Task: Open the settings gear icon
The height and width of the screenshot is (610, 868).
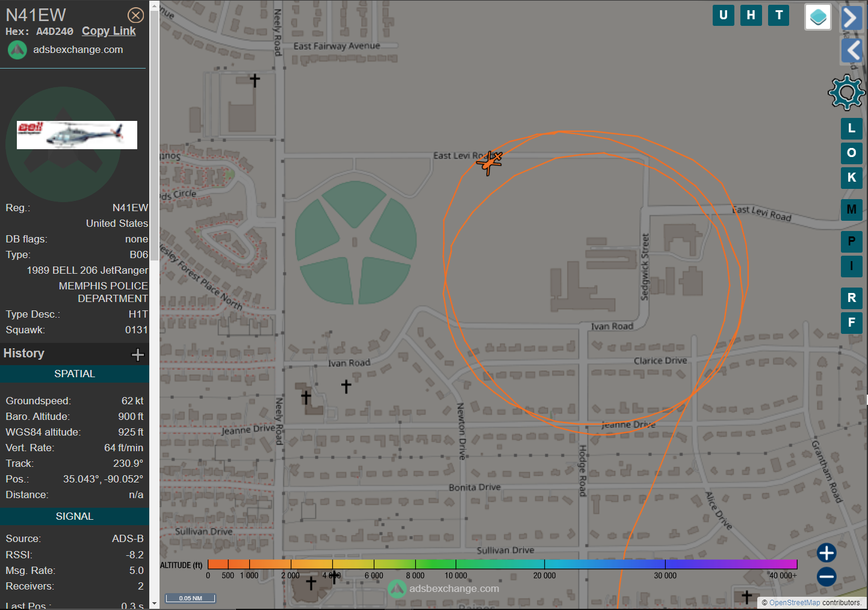Action: coord(846,92)
